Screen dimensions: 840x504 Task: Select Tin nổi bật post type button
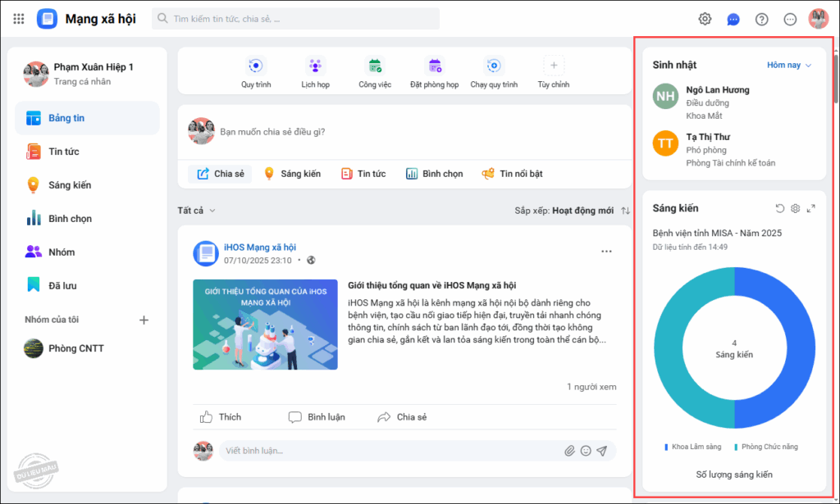click(512, 174)
